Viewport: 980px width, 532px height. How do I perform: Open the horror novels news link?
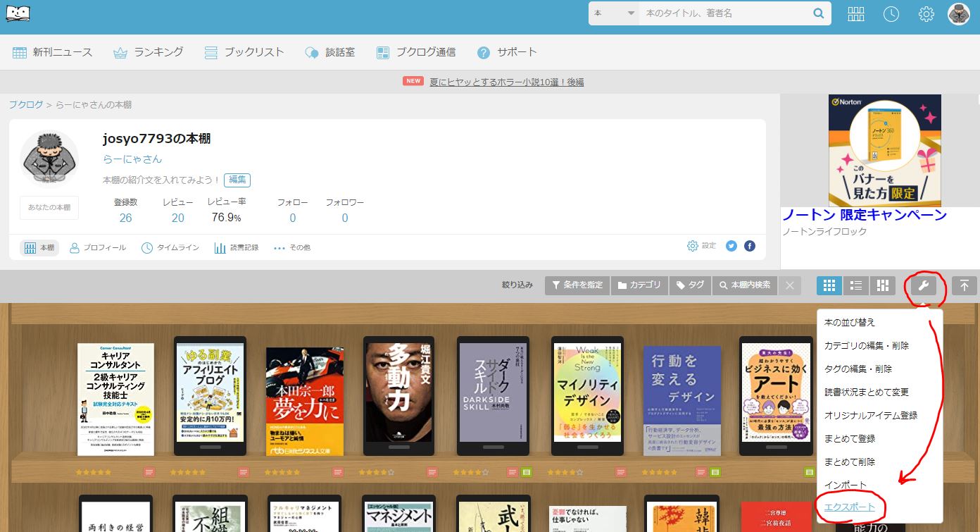click(x=506, y=82)
